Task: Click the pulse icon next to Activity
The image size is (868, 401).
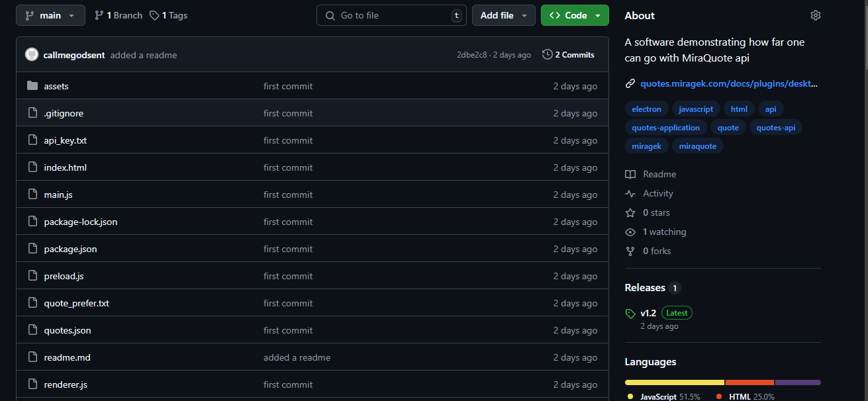Action: coord(630,193)
